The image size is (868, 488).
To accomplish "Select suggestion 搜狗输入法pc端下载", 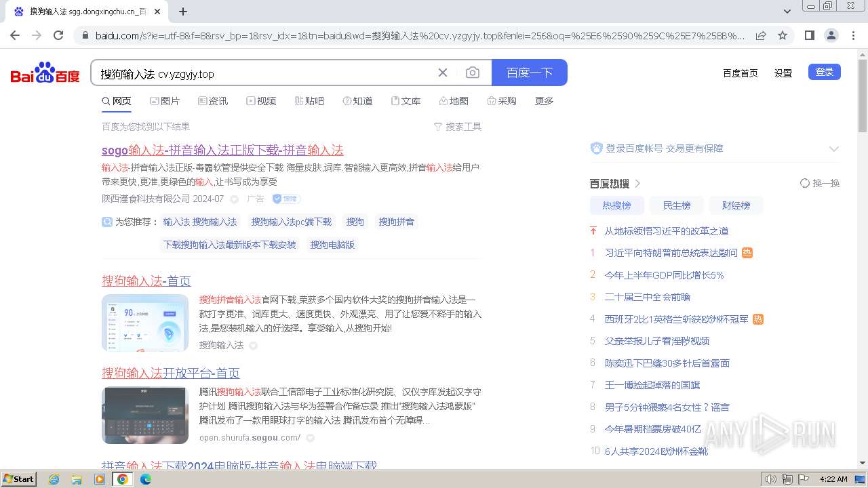I will pyautogui.click(x=292, y=222).
